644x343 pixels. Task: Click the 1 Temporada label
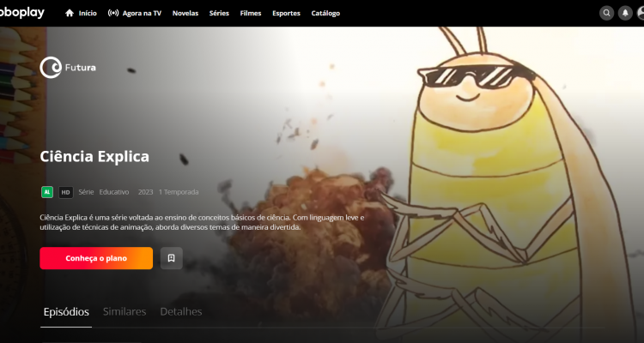(179, 192)
